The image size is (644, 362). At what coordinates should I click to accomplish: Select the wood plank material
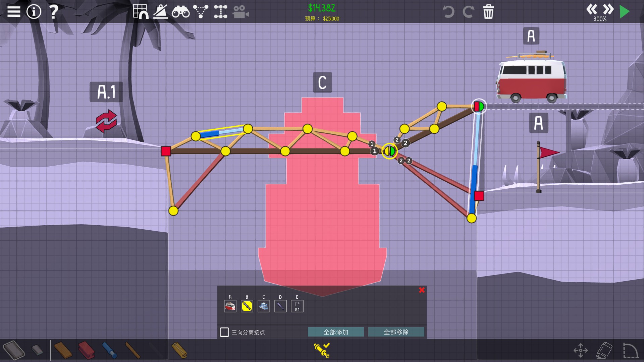click(x=63, y=350)
